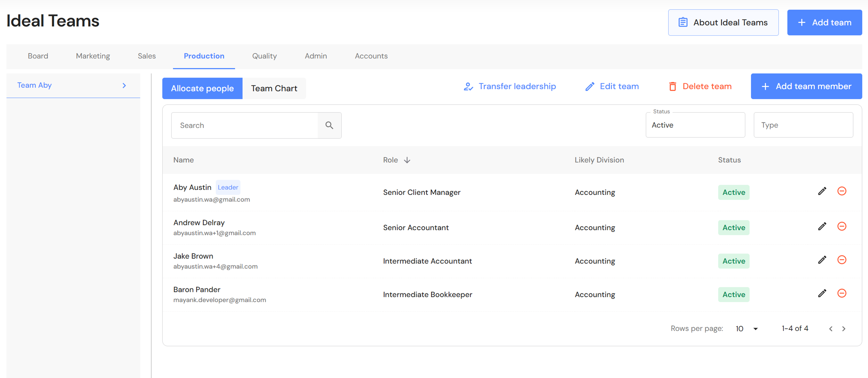Viewport: 868px width, 378px height.
Task: Go to the next page arrow
Action: tap(843, 329)
